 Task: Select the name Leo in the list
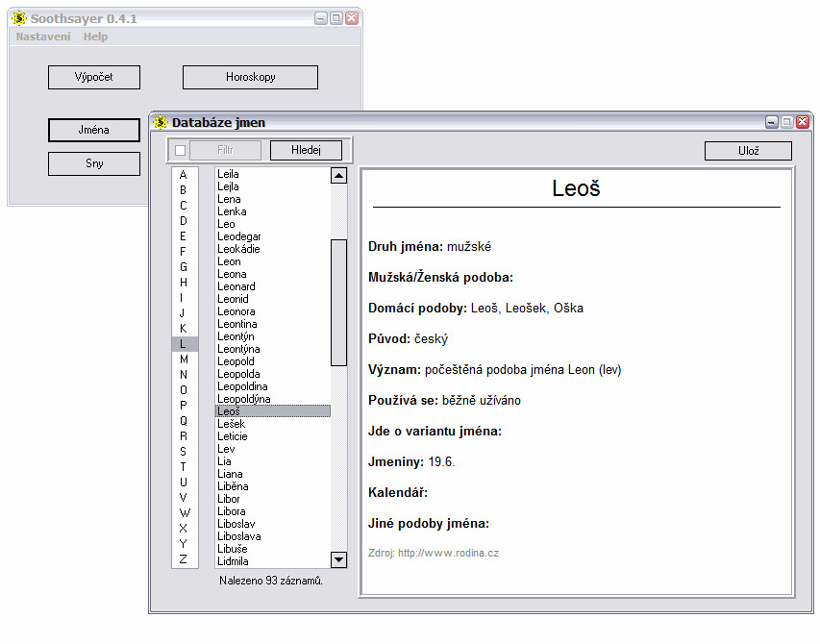pyautogui.click(x=273, y=224)
